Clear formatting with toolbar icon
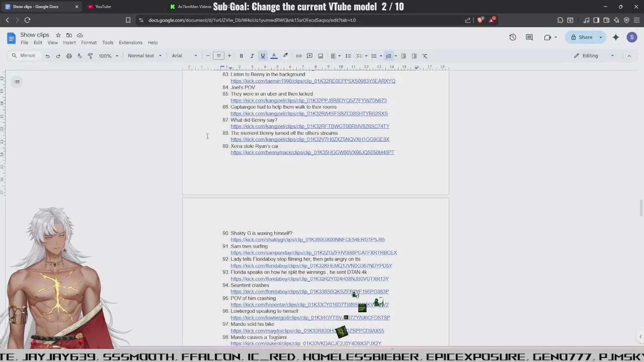This screenshot has width=644, height=362. point(425,56)
